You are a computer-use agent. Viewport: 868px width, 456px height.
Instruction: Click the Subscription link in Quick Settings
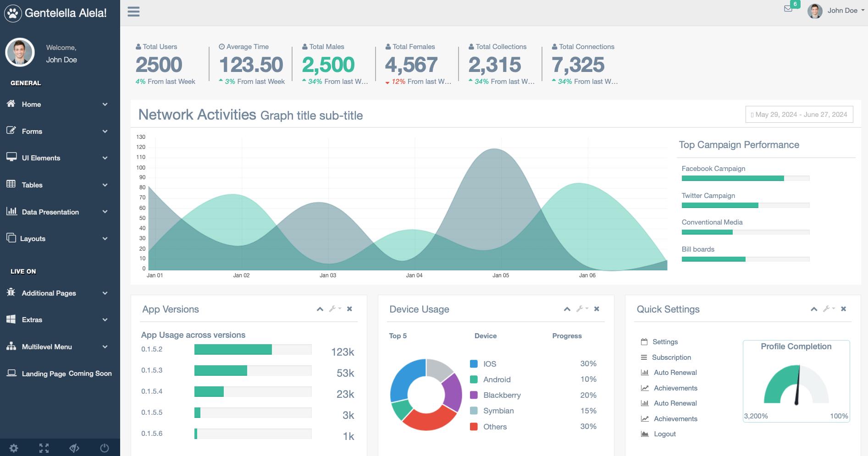click(x=671, y=357)
